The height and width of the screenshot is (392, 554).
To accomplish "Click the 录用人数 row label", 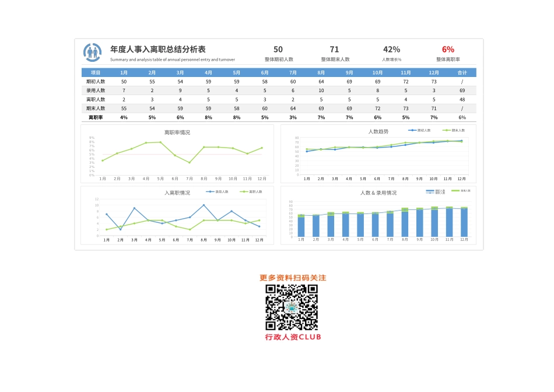I will click(x=96, y=90).
